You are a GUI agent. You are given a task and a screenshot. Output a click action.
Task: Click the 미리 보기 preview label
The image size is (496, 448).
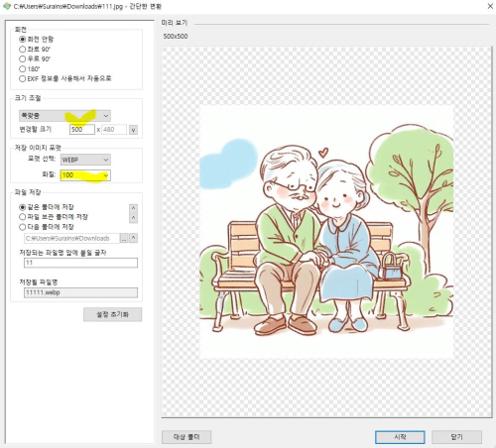point(175,23)
